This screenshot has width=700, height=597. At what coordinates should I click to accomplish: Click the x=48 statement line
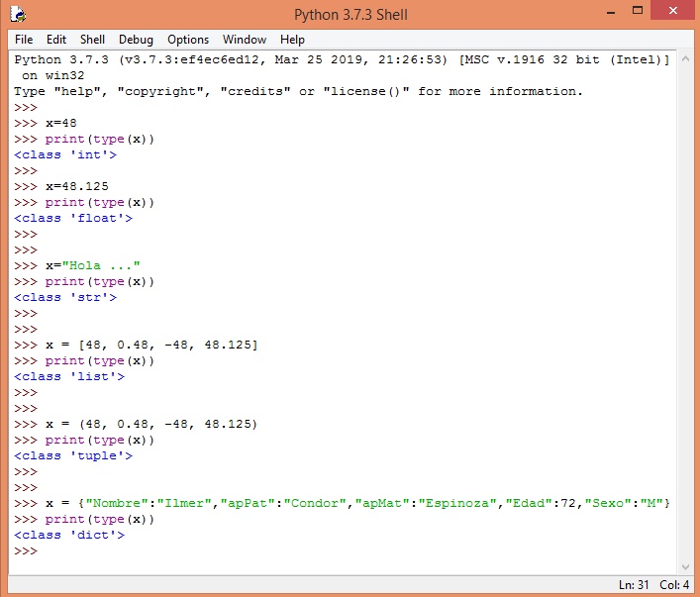point(61,123)
